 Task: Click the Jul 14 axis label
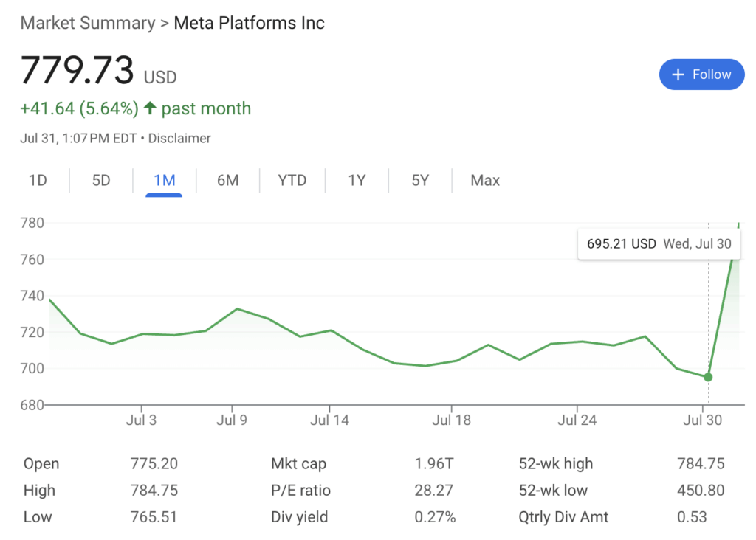pyautogui.click(x=330, y=420)
